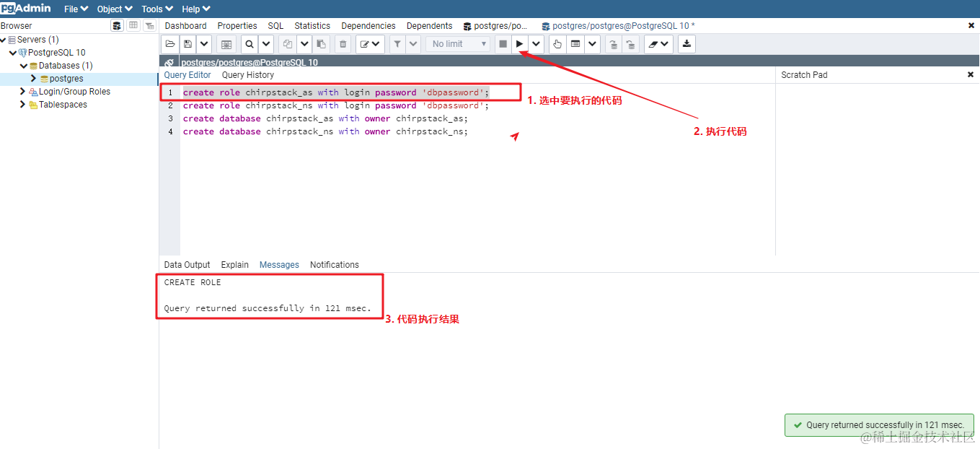Expand the Login/Group Roles node arrow
Screen dimensions: 980x449
click(23, 92)
